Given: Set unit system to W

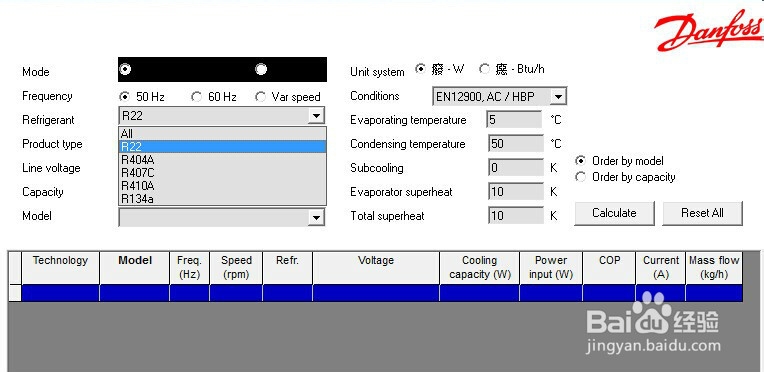Looking at the screenshot, I should tap(420, 69).
